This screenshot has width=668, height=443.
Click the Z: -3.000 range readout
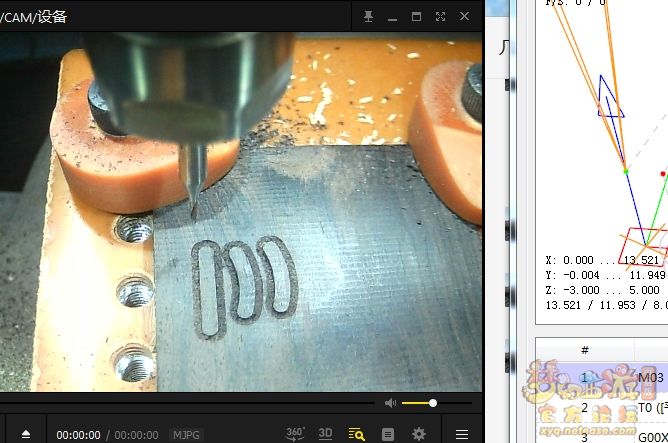tap(602, 290)
